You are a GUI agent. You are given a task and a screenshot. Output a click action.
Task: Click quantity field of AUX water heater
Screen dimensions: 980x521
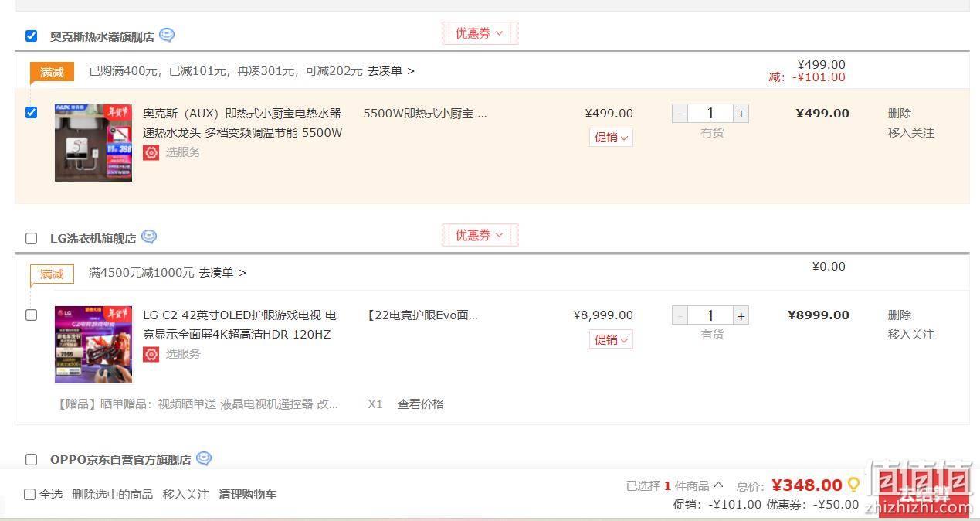[710, 114]
